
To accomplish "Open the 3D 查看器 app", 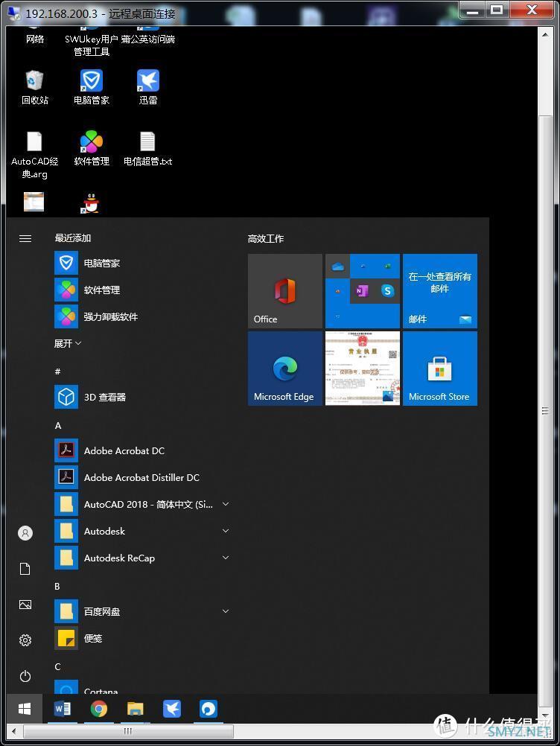I will tap(143, 397).
